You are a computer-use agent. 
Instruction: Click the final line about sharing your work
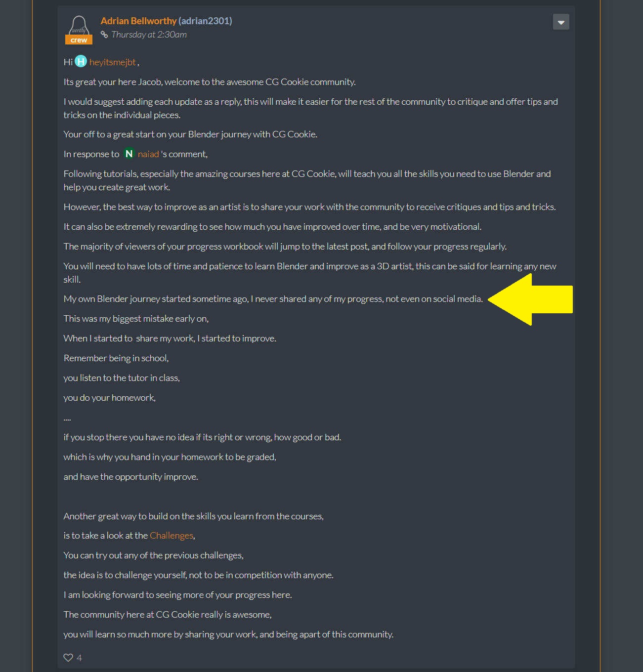(x=228, y=634)
